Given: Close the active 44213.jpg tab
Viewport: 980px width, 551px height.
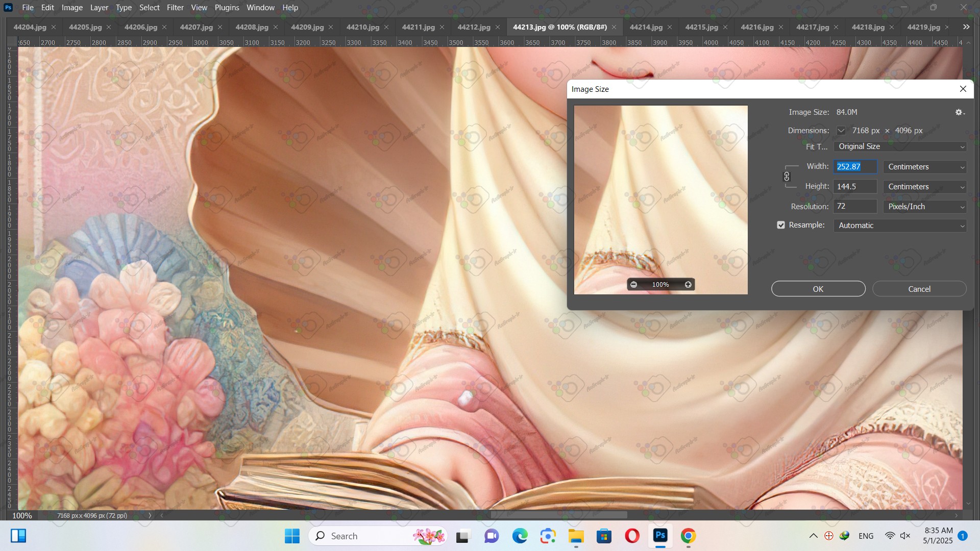Looking at the screenshot, I should coord(614,27).
